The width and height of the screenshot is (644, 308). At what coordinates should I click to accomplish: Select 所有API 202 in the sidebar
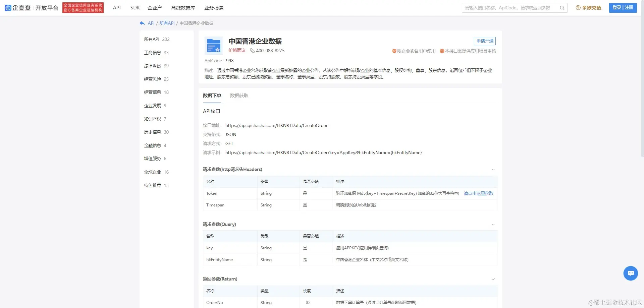[157, 39]
